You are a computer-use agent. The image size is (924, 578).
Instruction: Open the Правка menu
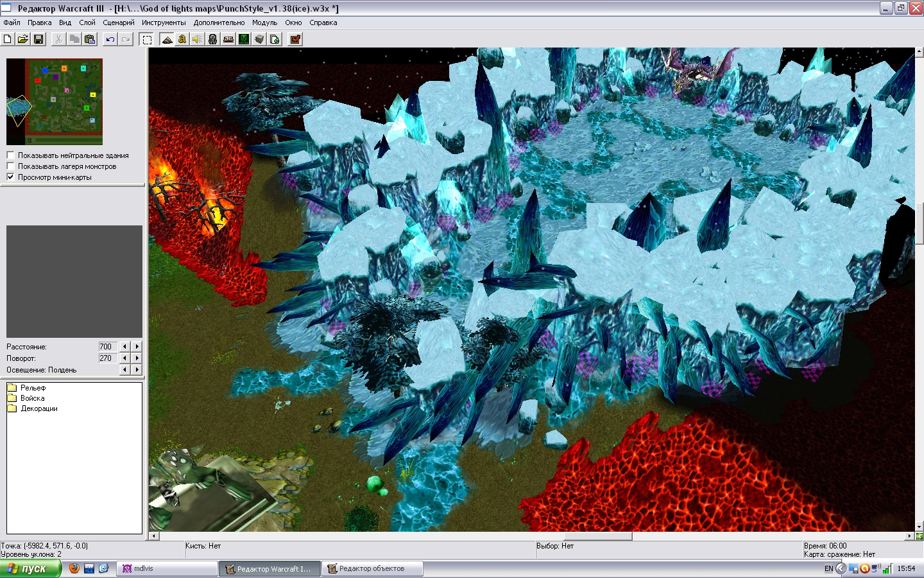40,22
